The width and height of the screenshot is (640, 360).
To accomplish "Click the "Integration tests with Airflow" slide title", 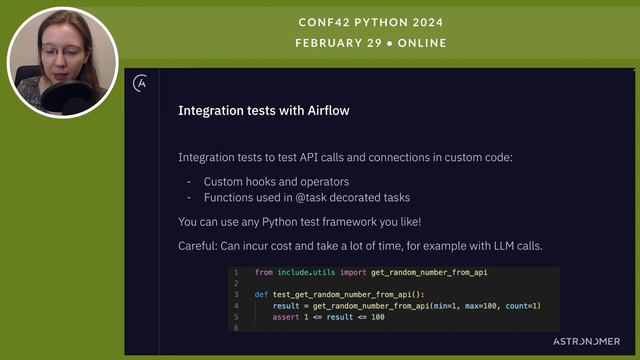I will click(x=264, y=111).
